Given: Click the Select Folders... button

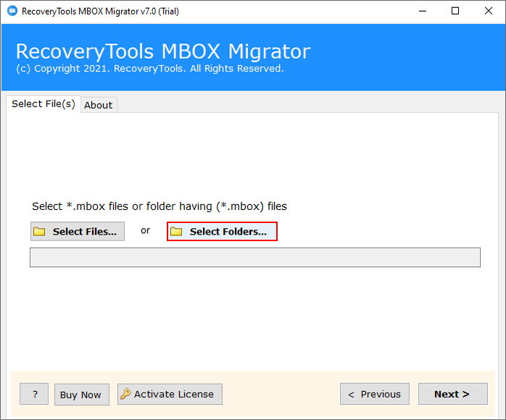Looking at the screenshot, I should coord(222,231).
